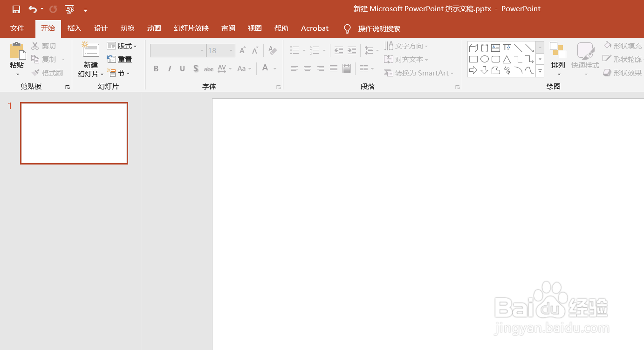Open the File (文件) tab
This screenshot has height=350, width=644.
(17, 28)
